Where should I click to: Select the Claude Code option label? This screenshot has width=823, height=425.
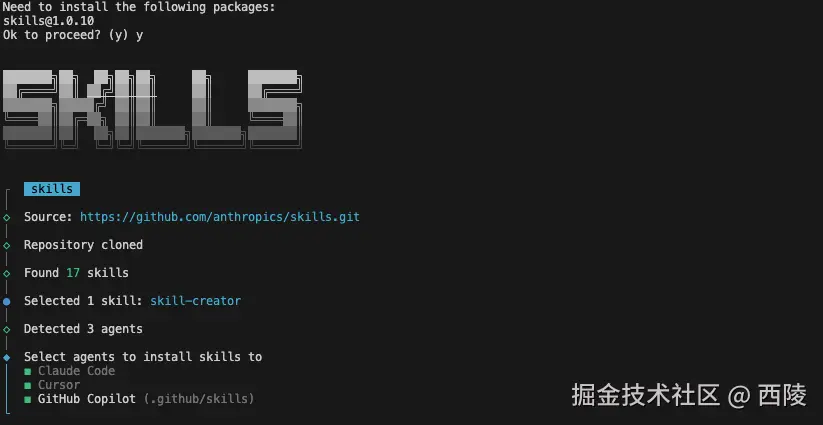point(77,371)
